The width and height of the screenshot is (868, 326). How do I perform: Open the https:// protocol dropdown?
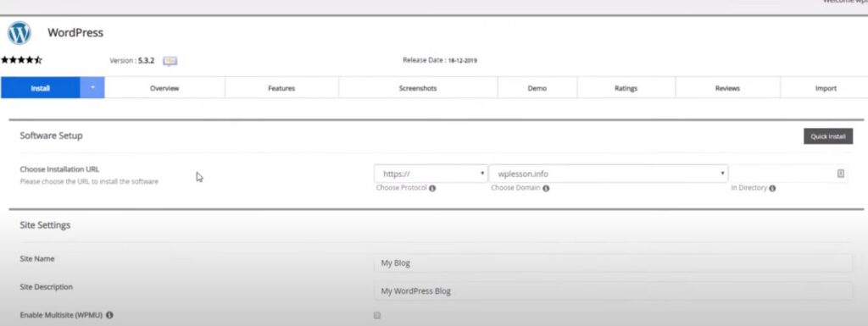click(431, 174)
